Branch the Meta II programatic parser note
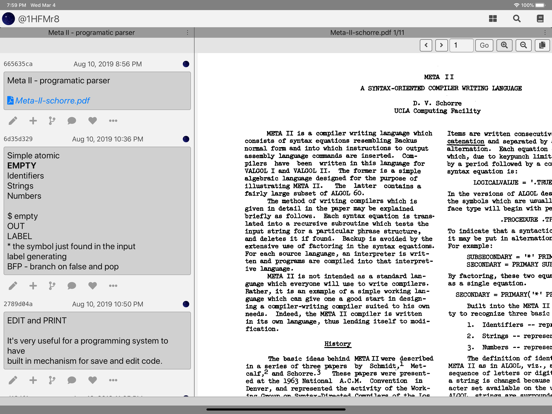The height and width of the screenshot is (414, 552). tap(52, 121)
